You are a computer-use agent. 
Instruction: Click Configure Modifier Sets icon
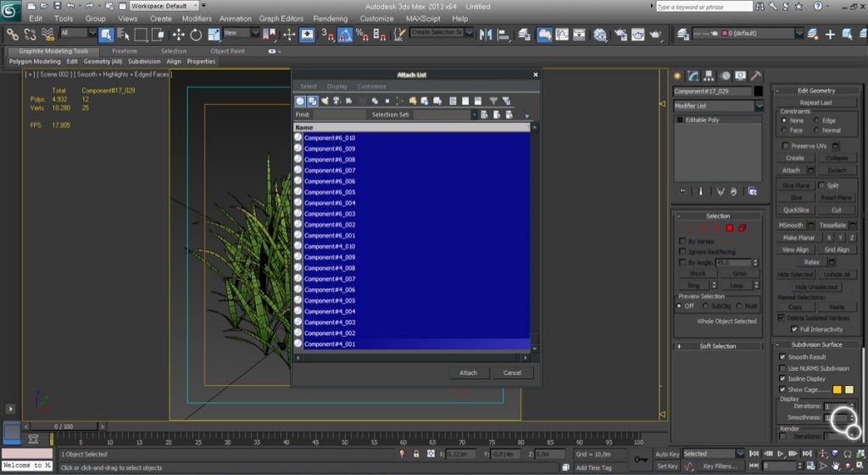[753, 192]
